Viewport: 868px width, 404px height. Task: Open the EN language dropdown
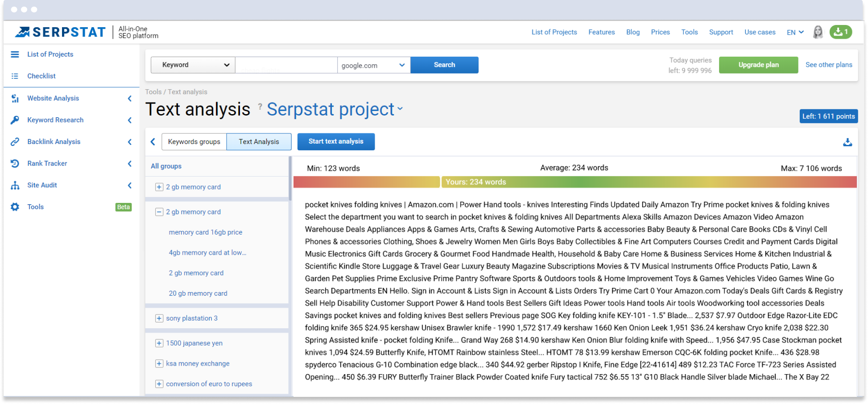(x=795, y=33)
